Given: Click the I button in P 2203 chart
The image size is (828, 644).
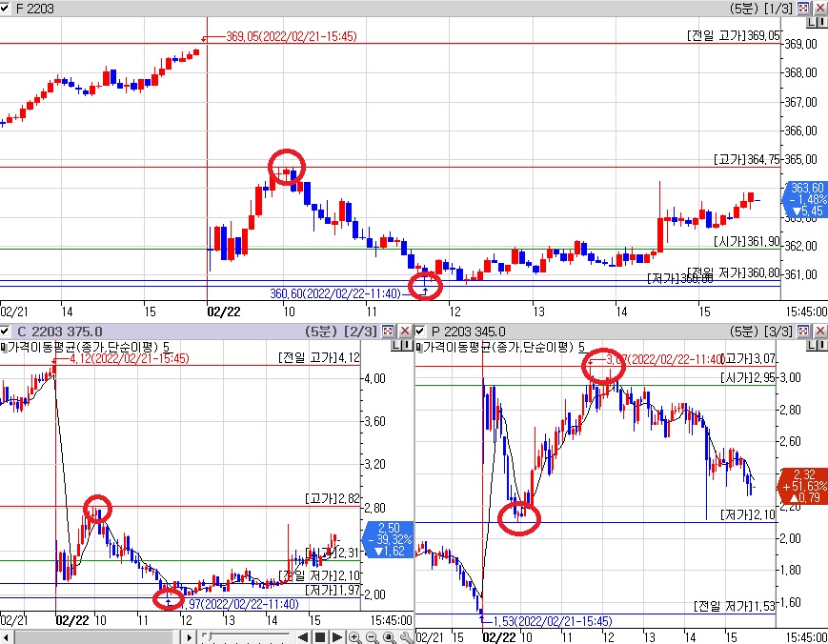Looking at the screenshot, I should click(821, 346).
